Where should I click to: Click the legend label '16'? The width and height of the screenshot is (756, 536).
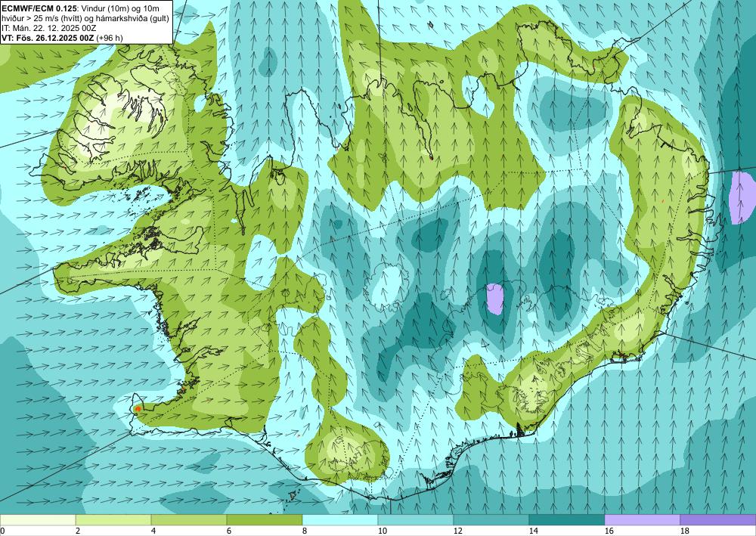point(609,531)
